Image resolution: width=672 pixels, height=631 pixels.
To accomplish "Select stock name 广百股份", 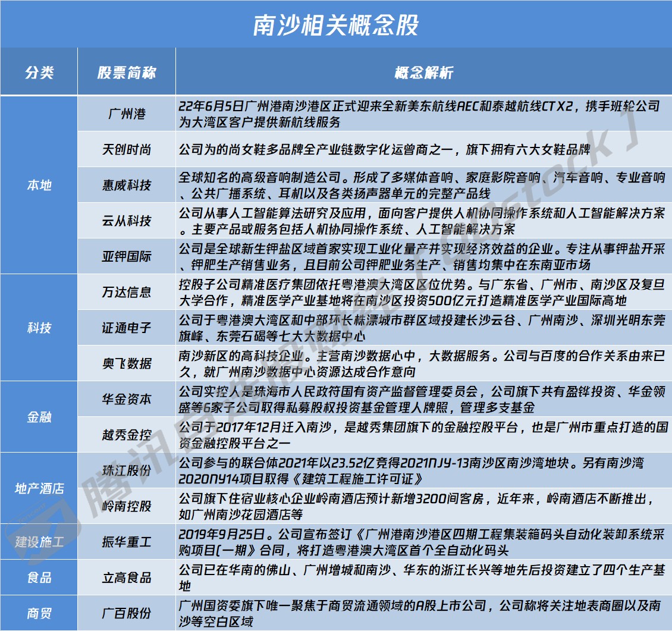I will point(127,613).
